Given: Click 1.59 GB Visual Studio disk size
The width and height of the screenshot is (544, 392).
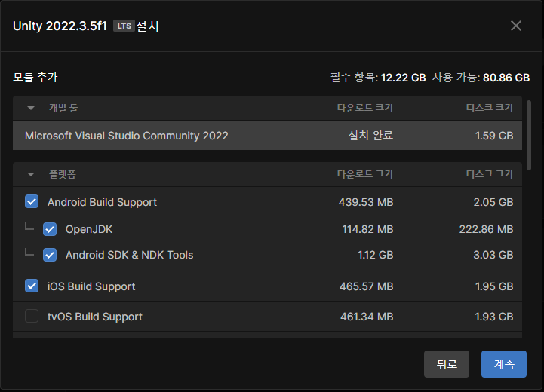Looking at the screenshot, I should 494,136.
